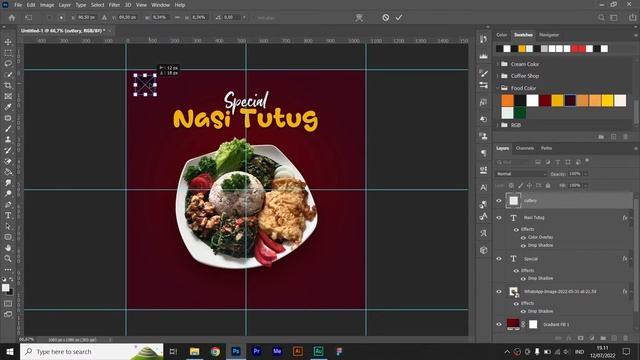Screen dimensions: 640x360
Task: Hide the cutlery layer
Action: [x=499, y=201]
